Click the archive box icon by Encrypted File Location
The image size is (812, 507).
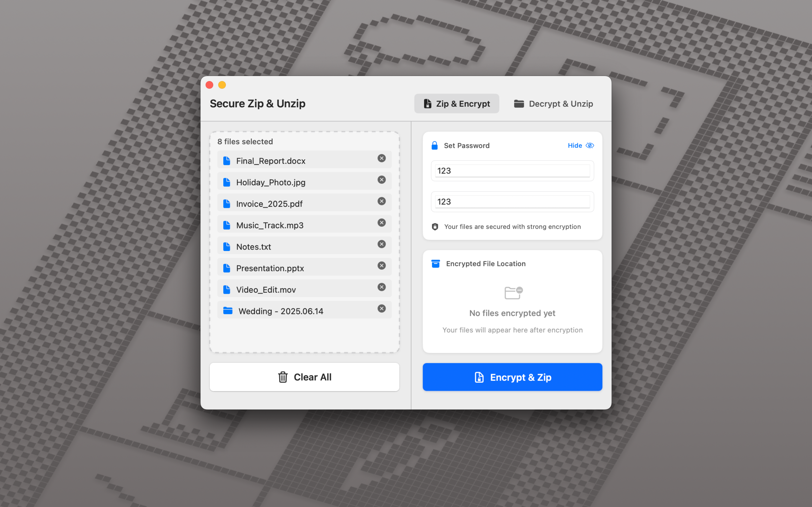click(x=436, y=264)
